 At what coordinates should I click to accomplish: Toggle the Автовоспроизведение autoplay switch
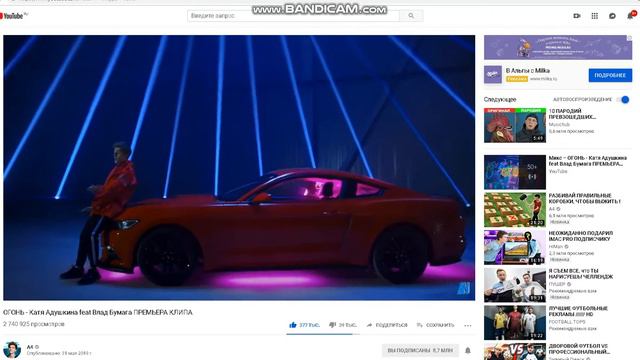pyautogui.click(x=624, y=100)
